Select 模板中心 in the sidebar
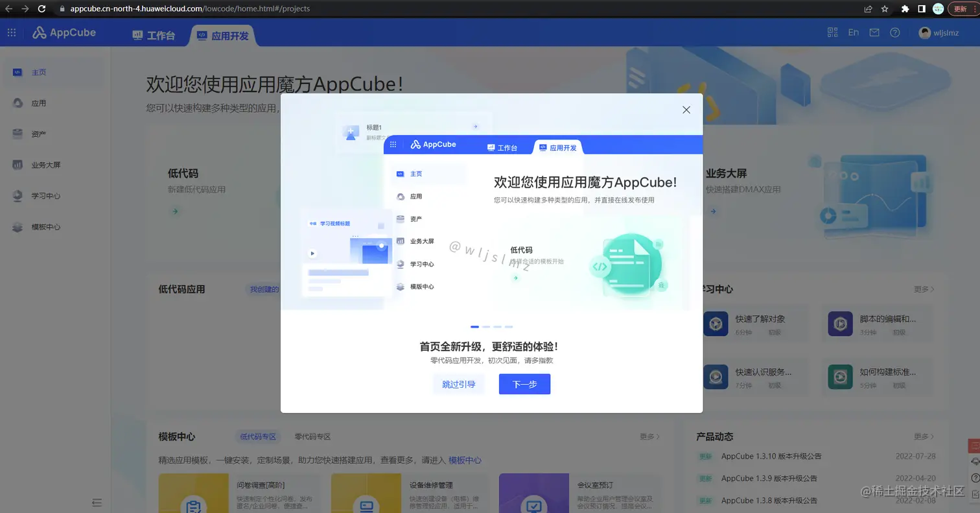 pyautogui.click(x=55, y=227)
